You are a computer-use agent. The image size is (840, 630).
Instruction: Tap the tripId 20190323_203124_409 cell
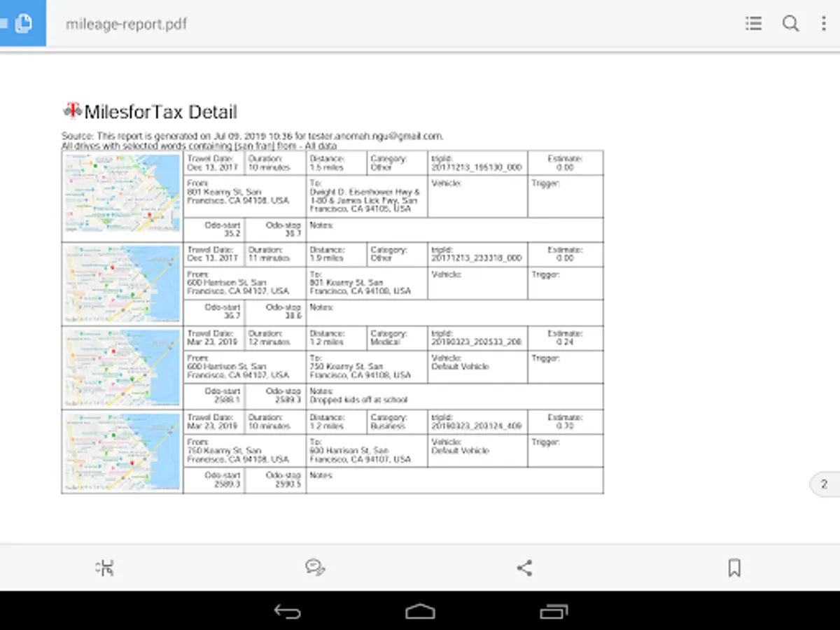pos(477,422)
